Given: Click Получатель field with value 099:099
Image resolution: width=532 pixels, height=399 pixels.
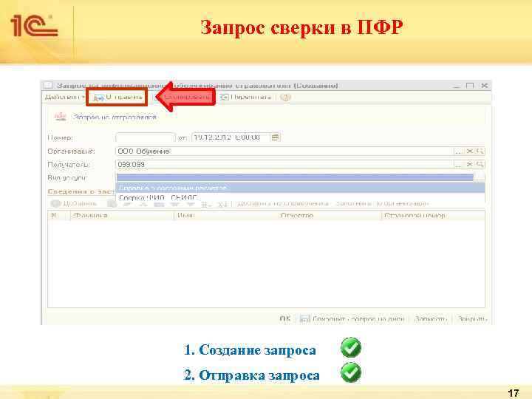Looking at the screenshot, I should point(284,165).
